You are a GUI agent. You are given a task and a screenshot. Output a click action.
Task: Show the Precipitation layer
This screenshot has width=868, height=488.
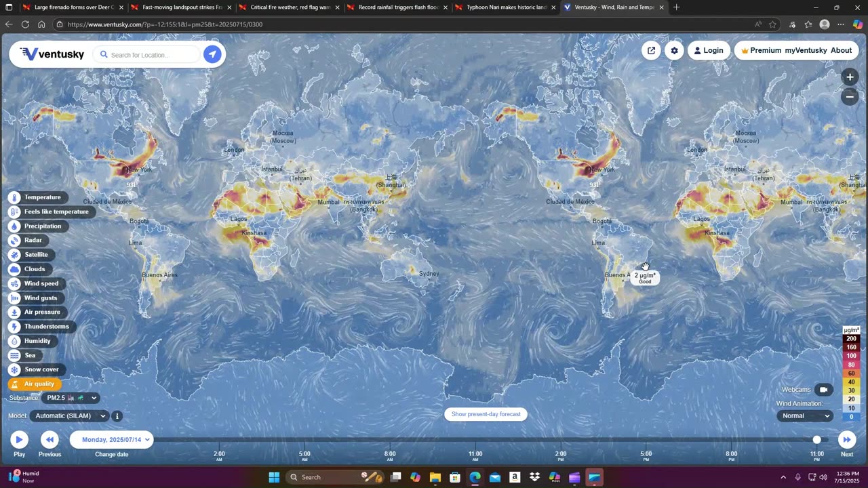[37, 226]
